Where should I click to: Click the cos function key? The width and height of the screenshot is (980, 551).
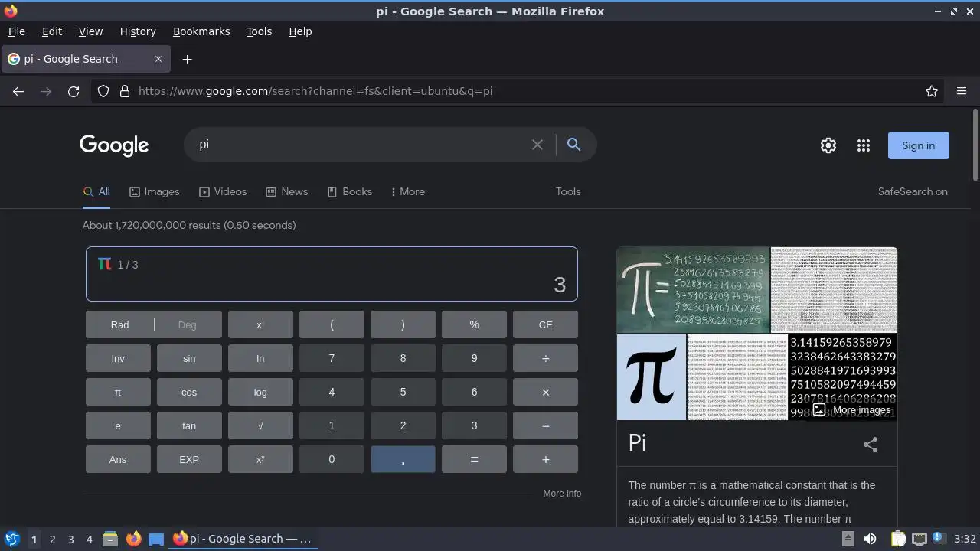[189, 392]
